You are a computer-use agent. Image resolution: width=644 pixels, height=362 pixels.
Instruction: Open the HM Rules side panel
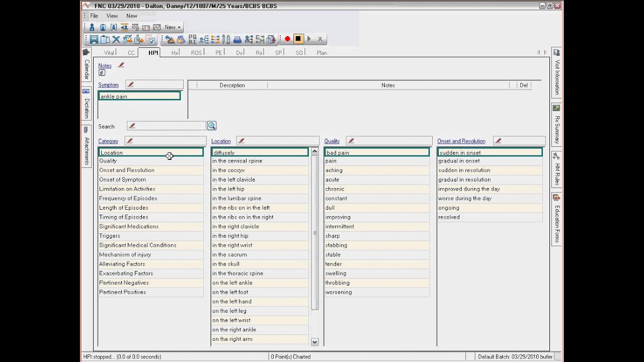pyautogui.click(x=556, y=169)
